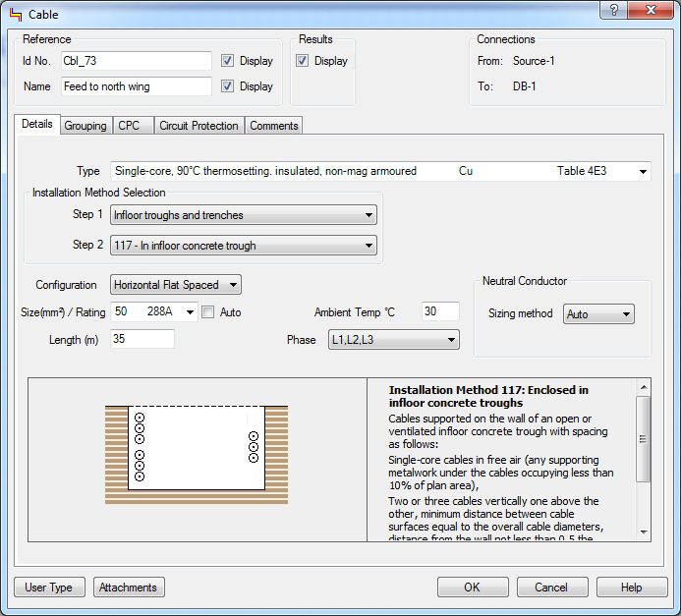The image size is (681, 616).
Task: Toggle Display checkbox beside Id No. field
Action: click(x=227, y=60)
